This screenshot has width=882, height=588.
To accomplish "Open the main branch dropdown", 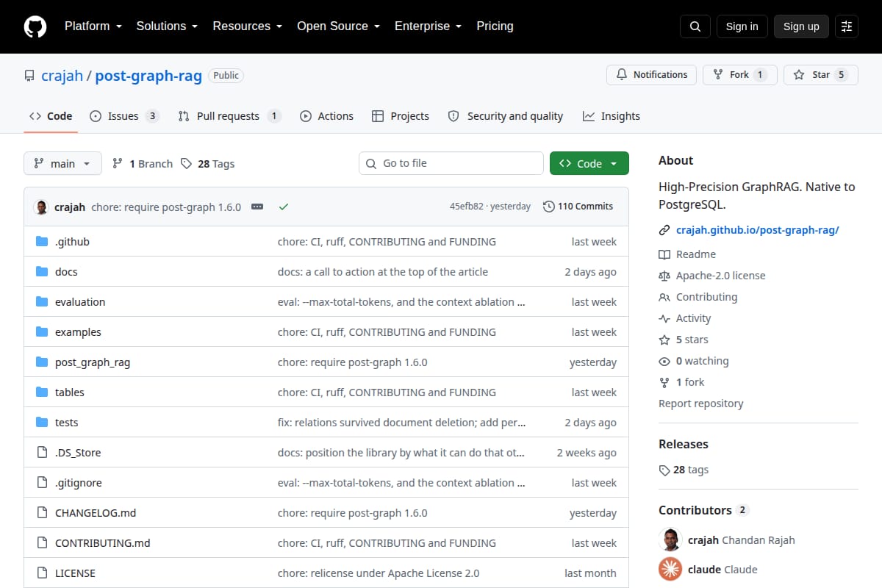I will pos(62,163).
